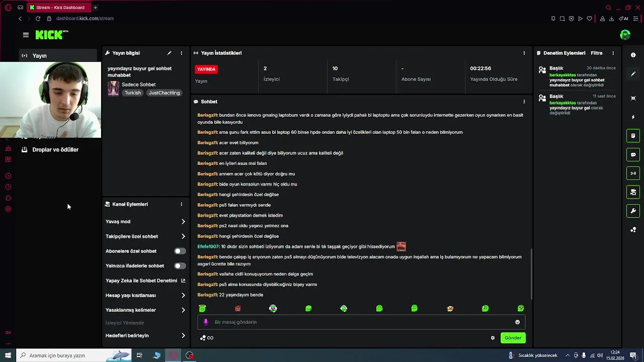The width and height of the screenshot is (644, 362).
Task: Toggle Abonelere özel sohbet switch
Action: (180, 251)
